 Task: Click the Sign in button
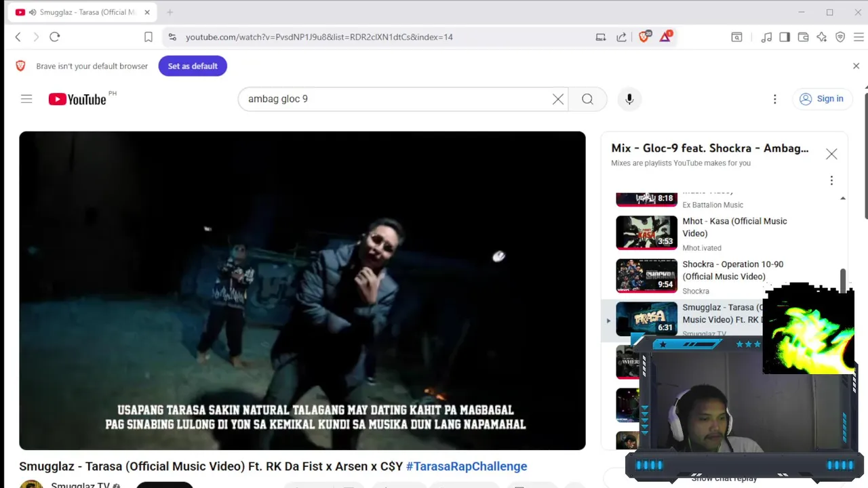coord(821,99)
